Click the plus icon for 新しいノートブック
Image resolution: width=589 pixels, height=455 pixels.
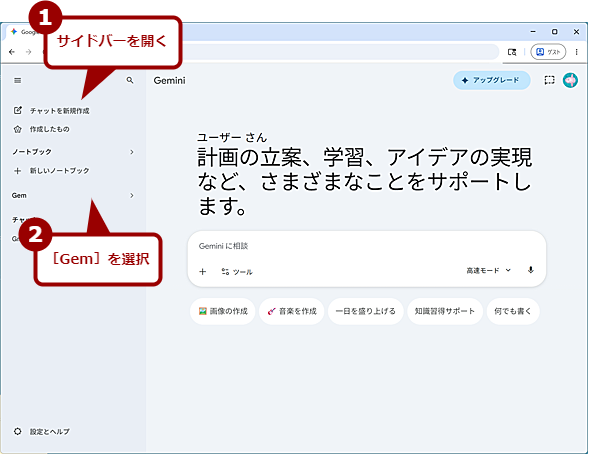[17, 171]
